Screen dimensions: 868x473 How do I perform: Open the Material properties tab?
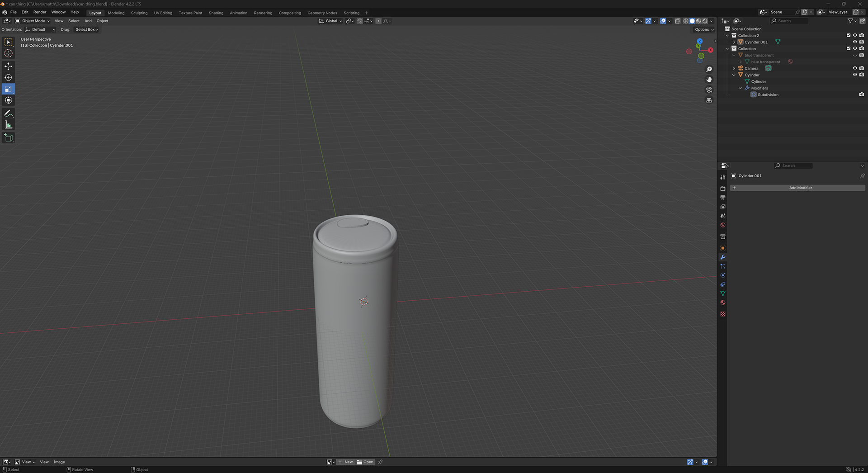[722, 303]
